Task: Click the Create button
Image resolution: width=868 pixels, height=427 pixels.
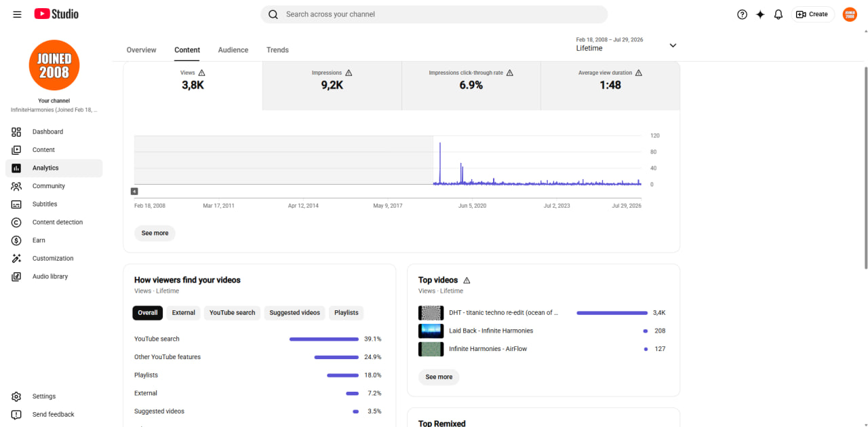Action: coord(812,14)
